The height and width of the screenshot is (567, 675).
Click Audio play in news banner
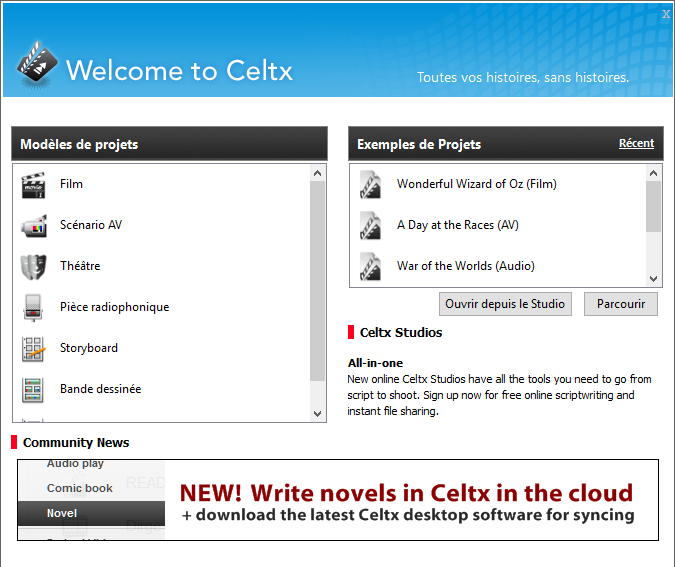(x=75, y=463)
